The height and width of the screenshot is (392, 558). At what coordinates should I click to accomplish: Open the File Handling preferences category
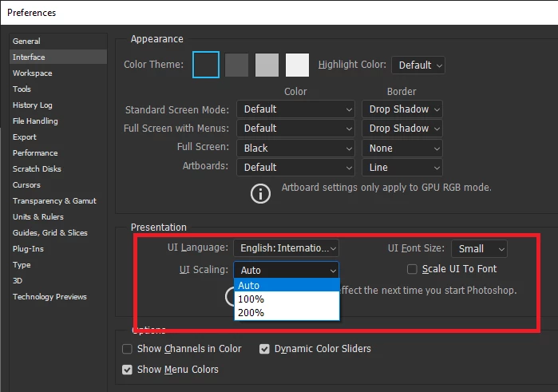click(x=58, y=121)
